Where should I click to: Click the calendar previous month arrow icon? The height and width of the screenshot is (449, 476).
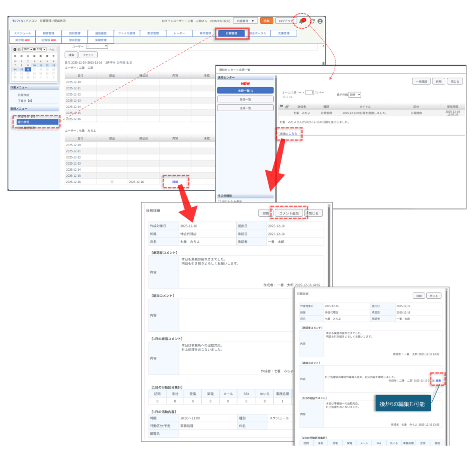click(15, 49)
